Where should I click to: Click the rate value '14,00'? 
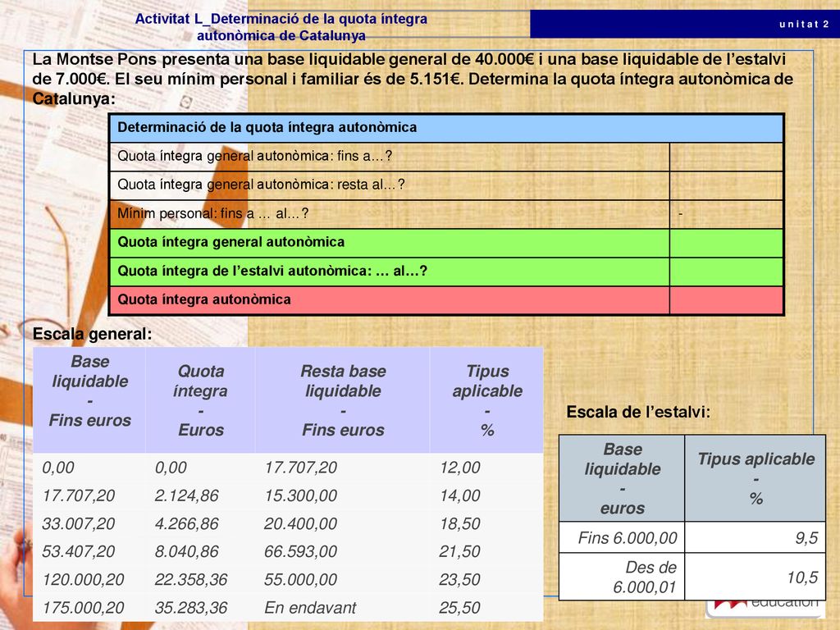[459, 495]
